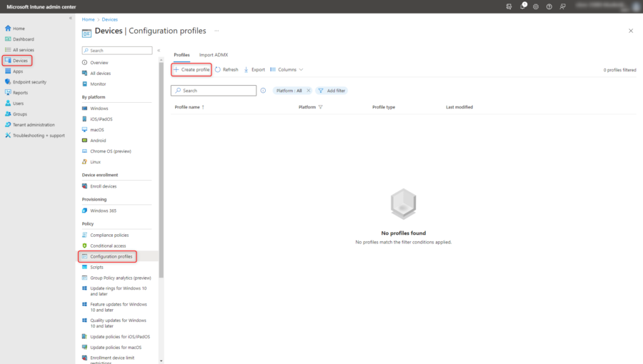This screenshot has width=643, height=364.
Task: Click Add filter button
Action: coord(332,91)
